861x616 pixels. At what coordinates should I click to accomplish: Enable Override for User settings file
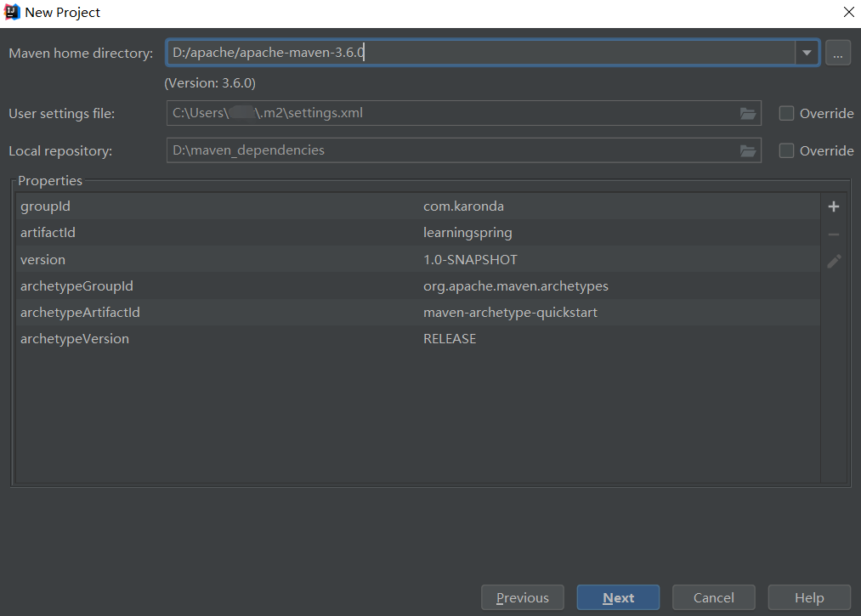787,113
